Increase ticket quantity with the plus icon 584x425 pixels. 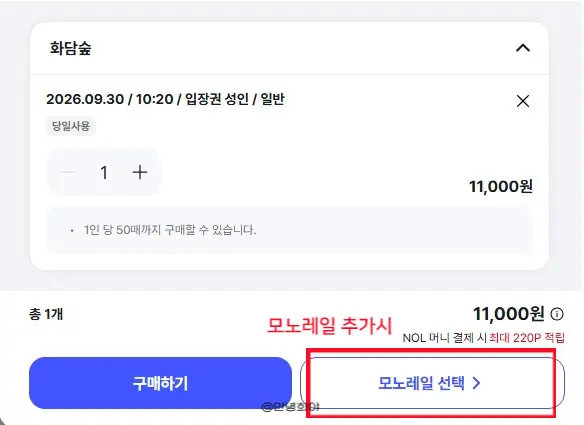coord(140,172)
